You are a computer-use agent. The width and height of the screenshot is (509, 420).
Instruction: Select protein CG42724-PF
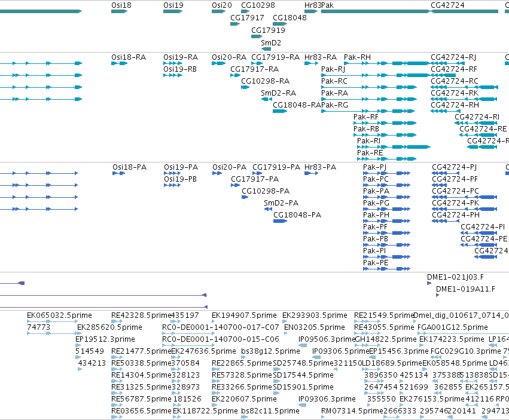pos(440,185)
